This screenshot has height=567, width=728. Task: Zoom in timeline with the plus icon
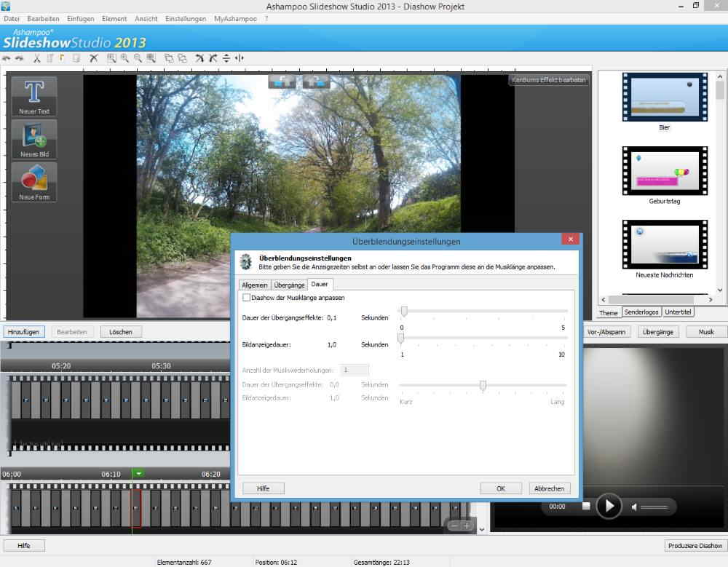467,526
